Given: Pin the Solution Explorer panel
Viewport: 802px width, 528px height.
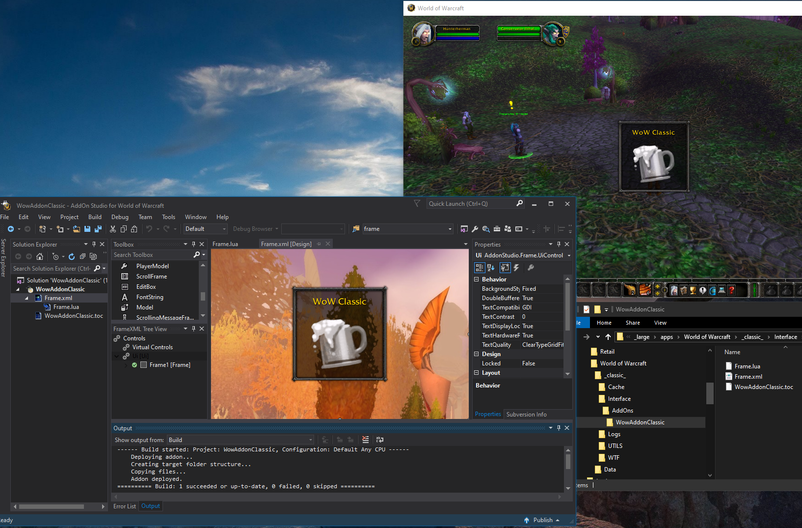Looking at the screenshot, I should click(94, 244).
